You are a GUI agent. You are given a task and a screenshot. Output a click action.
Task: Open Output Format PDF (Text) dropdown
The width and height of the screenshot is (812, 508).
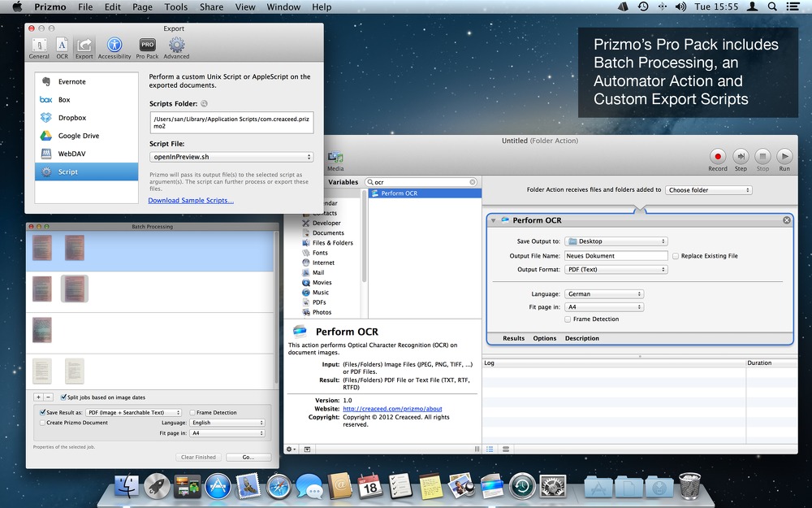tap(615, 270)
